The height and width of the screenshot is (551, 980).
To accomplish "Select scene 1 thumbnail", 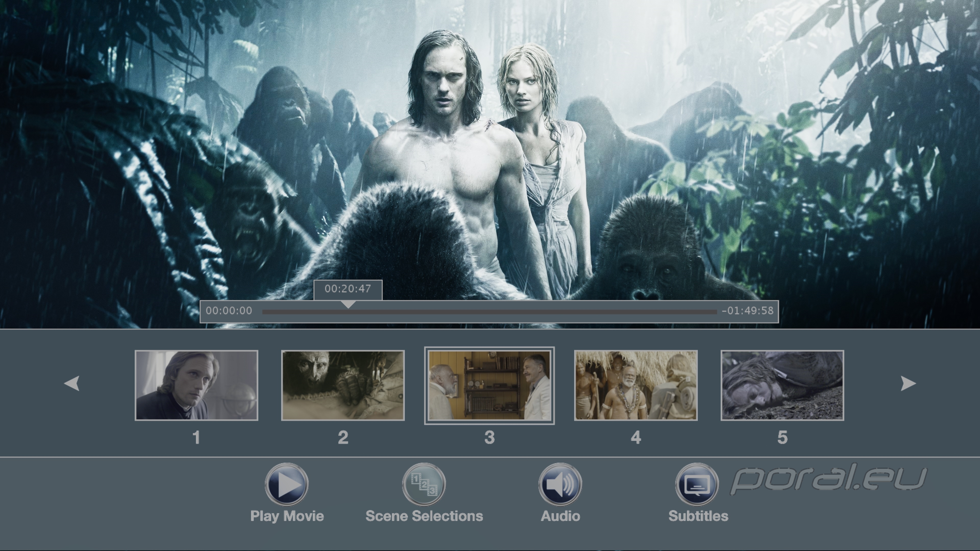I will click(x=196, y=385).
